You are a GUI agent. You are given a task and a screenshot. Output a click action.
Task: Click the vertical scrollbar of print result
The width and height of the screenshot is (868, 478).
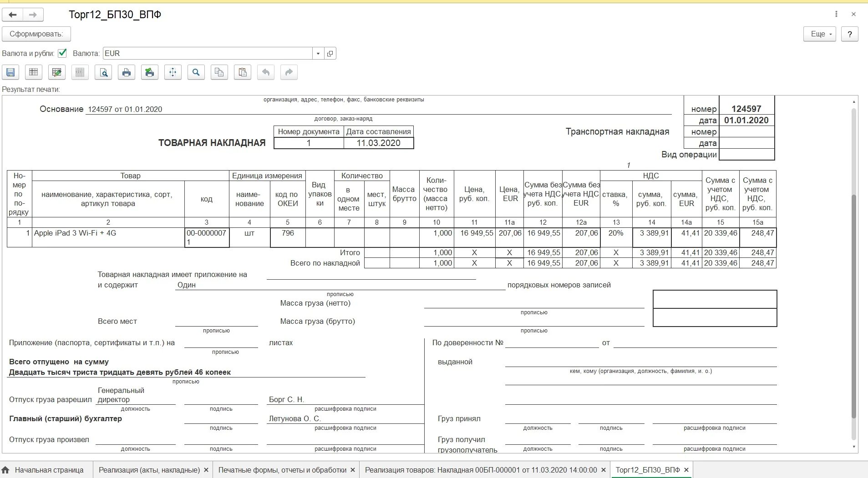pyautogui.click(x=854, y=307)
